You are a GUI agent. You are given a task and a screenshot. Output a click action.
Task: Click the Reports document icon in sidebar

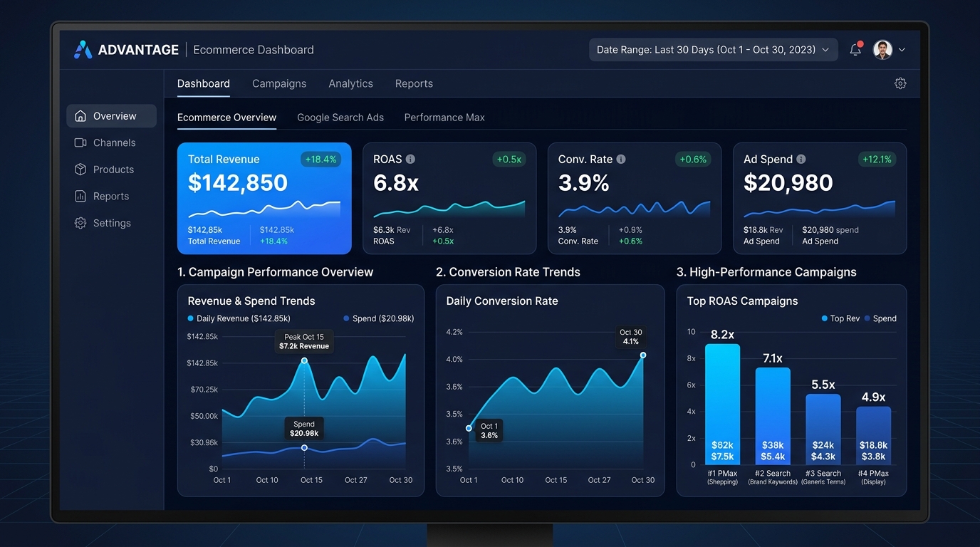tap(80, 196)
